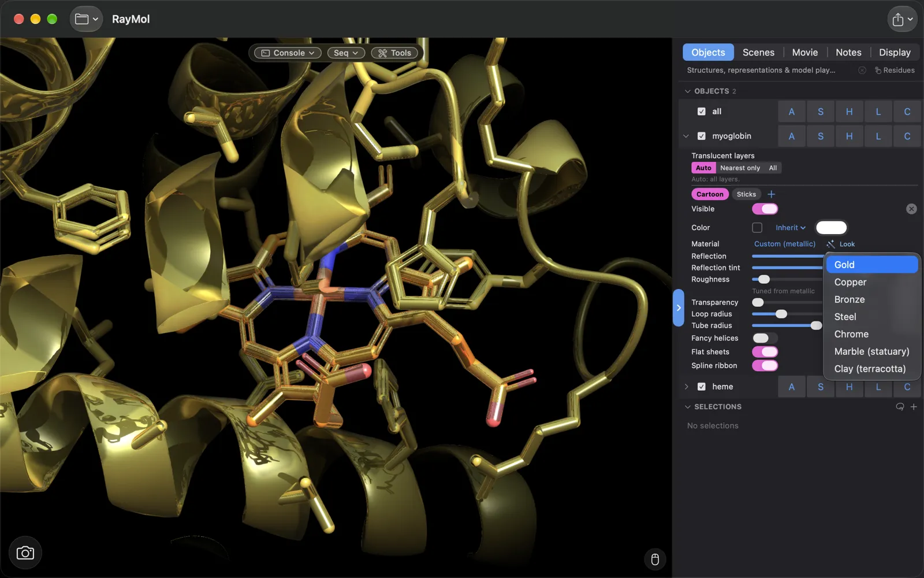Take a snapshot with the camera icon
Image resolution: width=924 pixels, height=578 pixels.
click(x=25, y=553)
